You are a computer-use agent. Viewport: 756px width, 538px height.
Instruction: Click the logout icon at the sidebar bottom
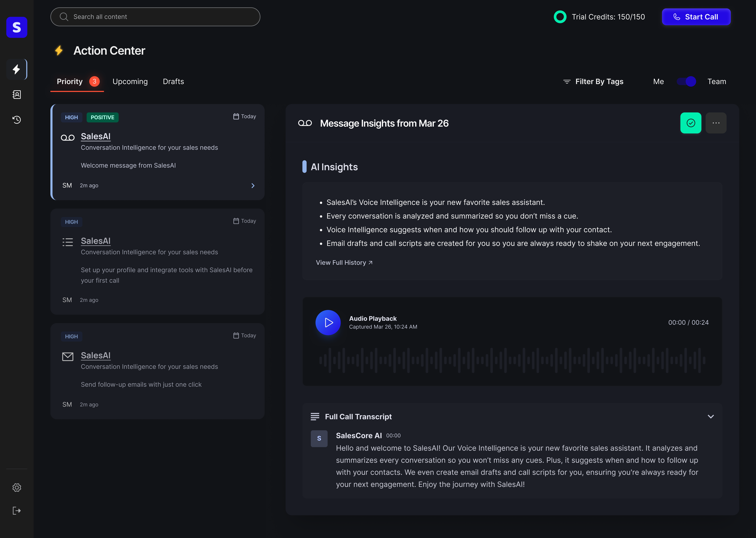(17, 510)
